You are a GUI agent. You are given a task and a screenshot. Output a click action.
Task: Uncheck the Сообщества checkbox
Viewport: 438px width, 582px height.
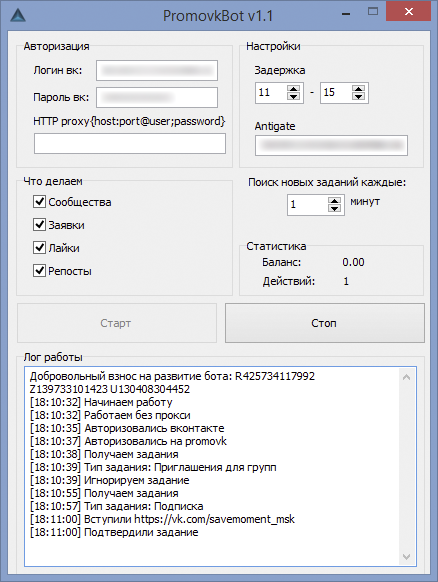coord(39,202)
